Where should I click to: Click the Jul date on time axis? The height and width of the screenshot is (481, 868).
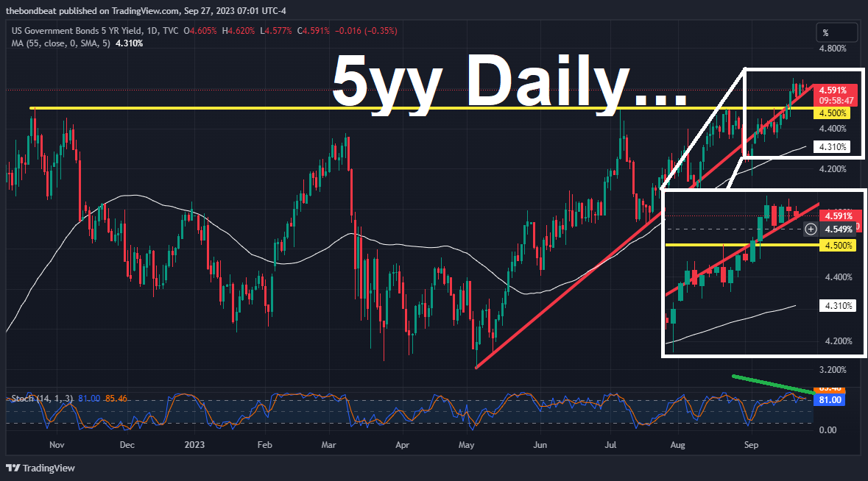(x=610, y=444)
